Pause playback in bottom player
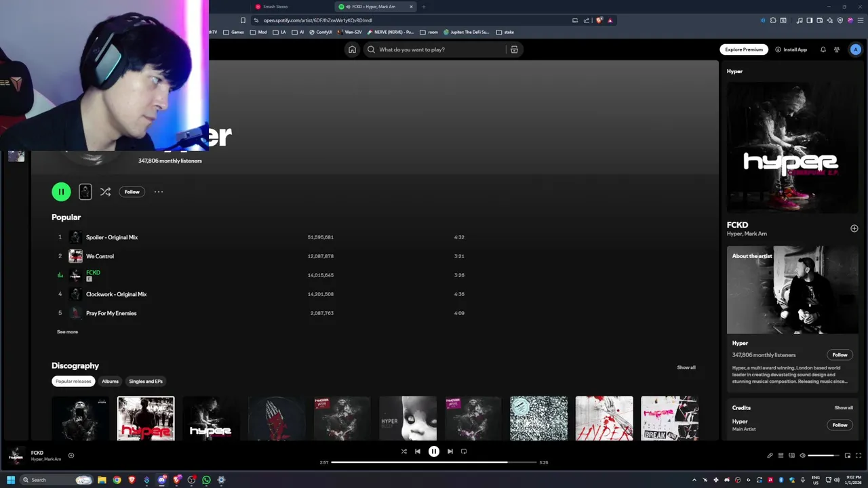The image size is (868, 488). point(434,451)
